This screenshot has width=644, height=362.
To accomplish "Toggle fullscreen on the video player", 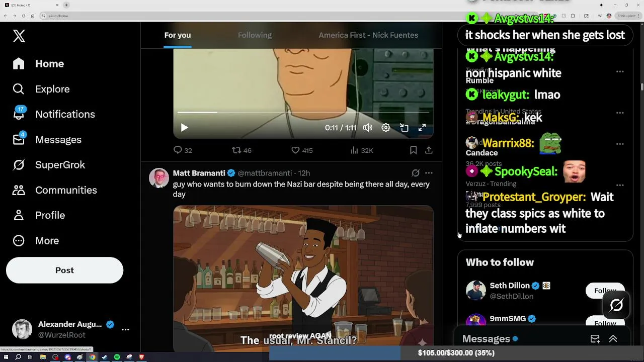I will coord(422,128).
